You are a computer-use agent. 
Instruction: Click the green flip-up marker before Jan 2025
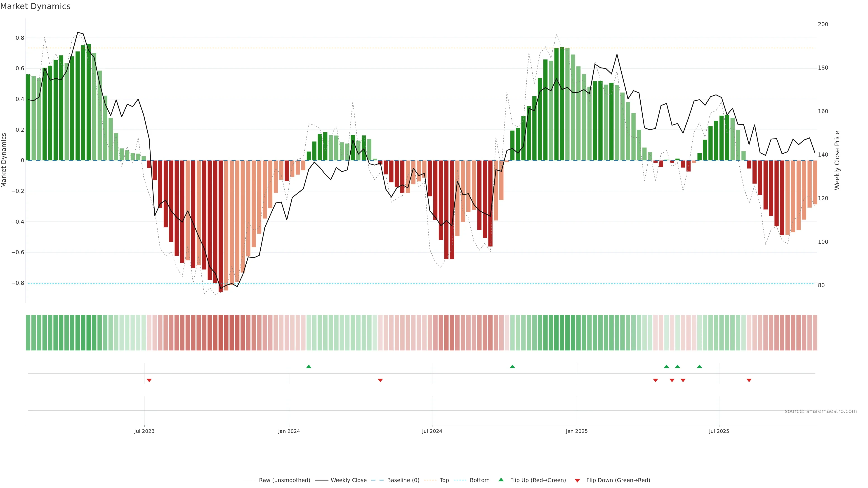(512, 366)
